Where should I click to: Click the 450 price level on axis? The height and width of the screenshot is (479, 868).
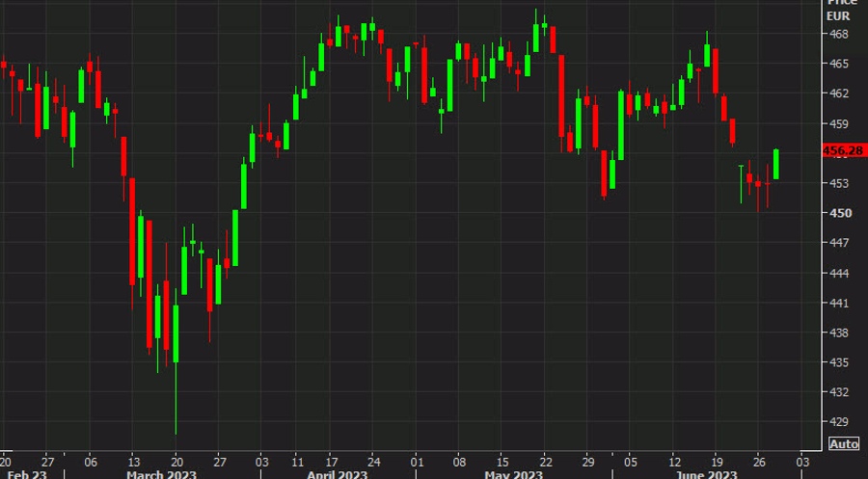click(x=838, y=213)
